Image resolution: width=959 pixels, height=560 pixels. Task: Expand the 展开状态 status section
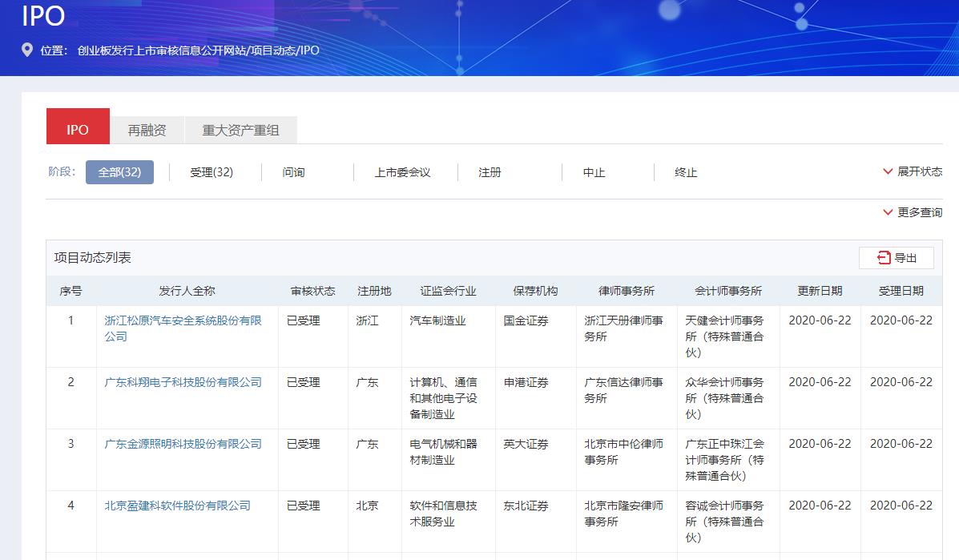click(912, 171)
